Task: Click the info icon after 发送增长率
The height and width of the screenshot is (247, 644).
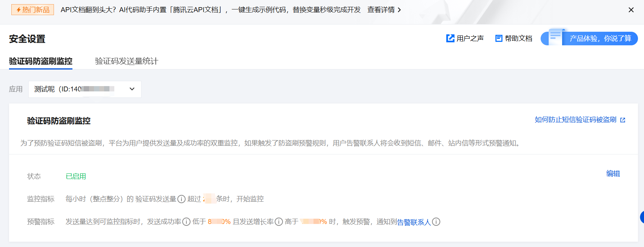Action: tap(279, 222)
